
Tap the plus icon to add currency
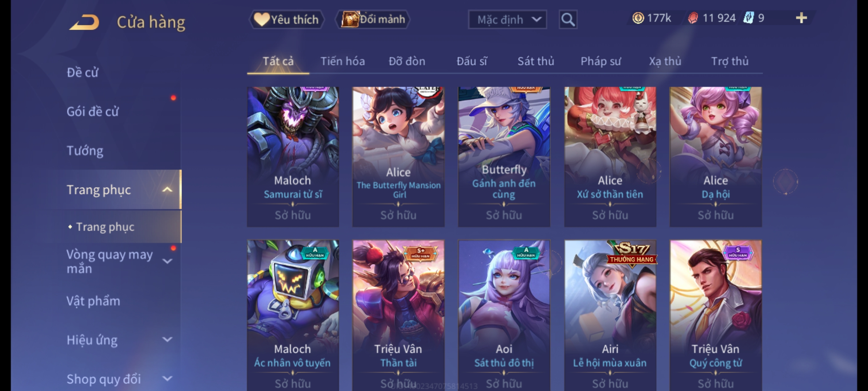[x=801, y=18]
